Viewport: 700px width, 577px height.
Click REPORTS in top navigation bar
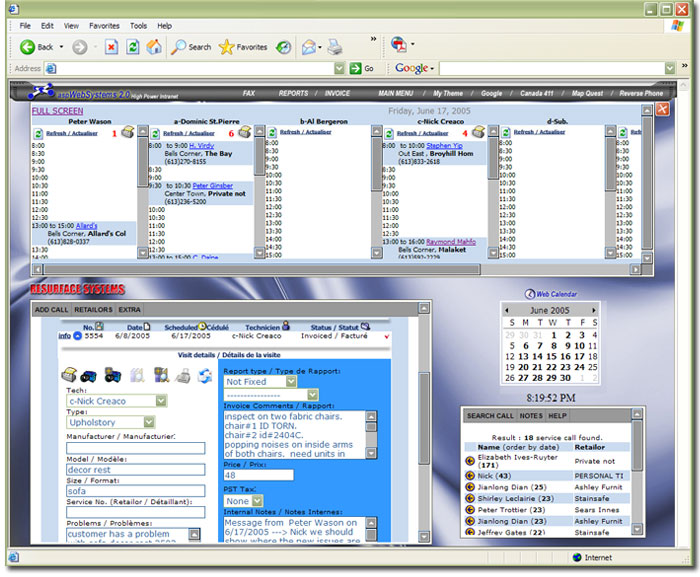click(293, 93)
